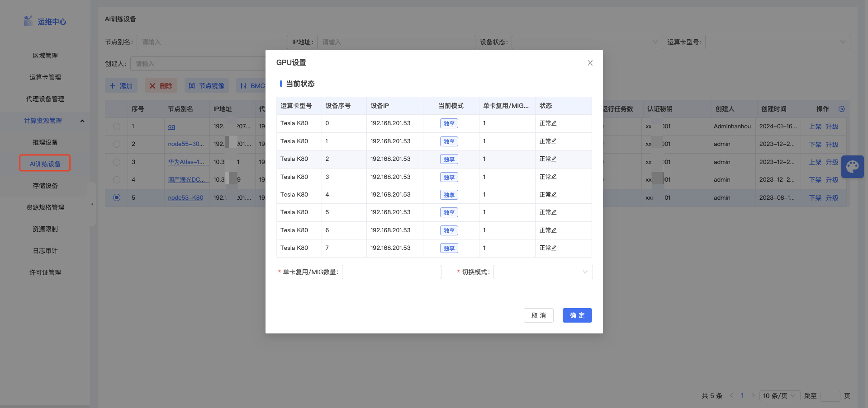Open the 运算卡型号 dropdown
868x408 pixels.
coord(778,42)
